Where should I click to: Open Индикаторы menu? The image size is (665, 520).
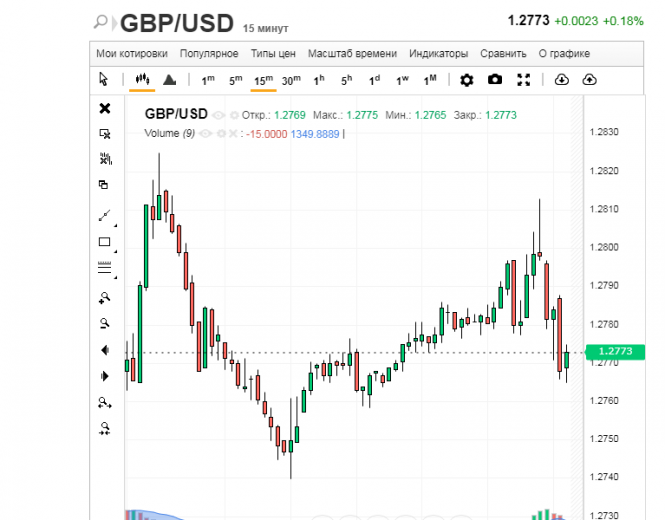439,54
